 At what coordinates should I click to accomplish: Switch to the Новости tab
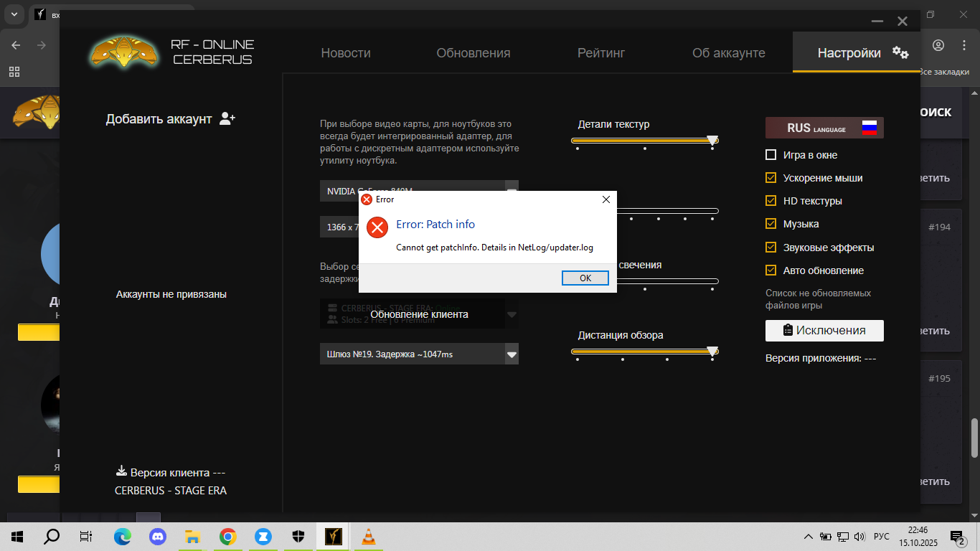[346, 53]
